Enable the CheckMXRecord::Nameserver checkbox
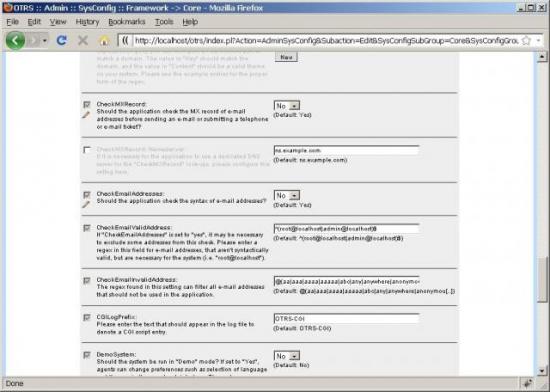550x392 pixels. tap(87, 150)
